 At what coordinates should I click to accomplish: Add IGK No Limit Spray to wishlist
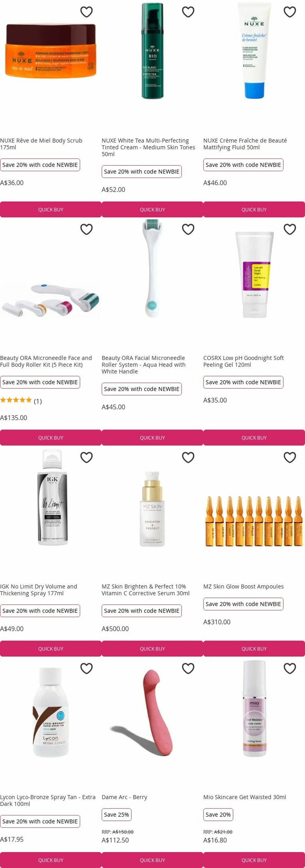(86, 457)
